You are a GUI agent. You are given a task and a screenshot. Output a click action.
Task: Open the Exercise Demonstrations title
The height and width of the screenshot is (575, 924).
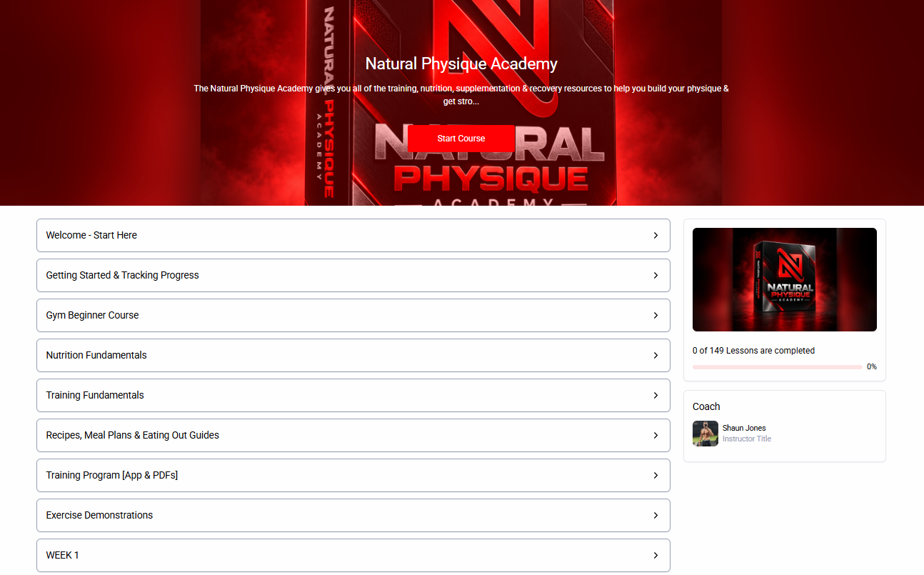pyautogui.click(x=99, y=515)
